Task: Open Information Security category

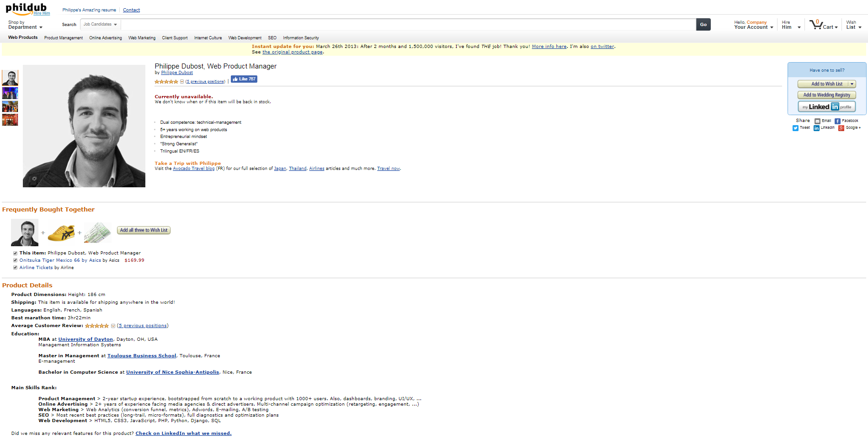Action: 301,38
